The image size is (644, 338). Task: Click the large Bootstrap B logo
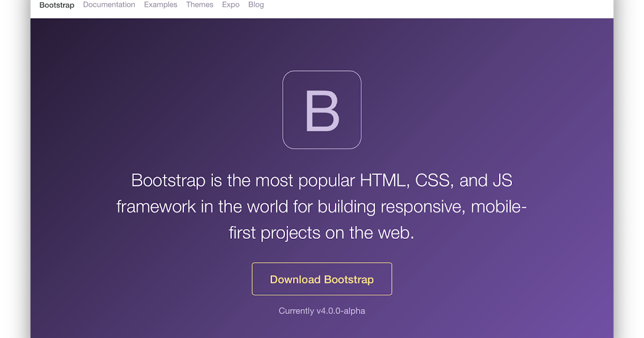coord(322,110)
